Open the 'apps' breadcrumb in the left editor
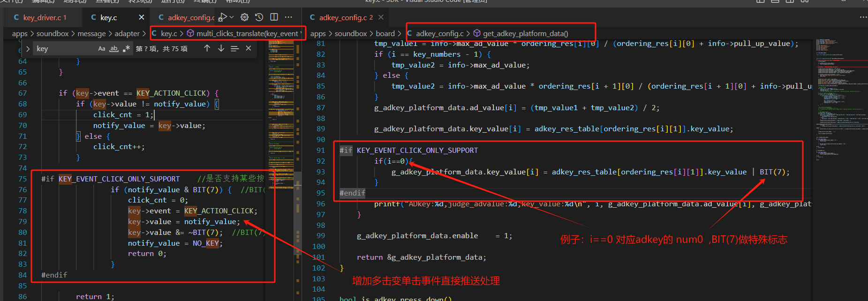This screenshot has width=868, height=301. 20,34
